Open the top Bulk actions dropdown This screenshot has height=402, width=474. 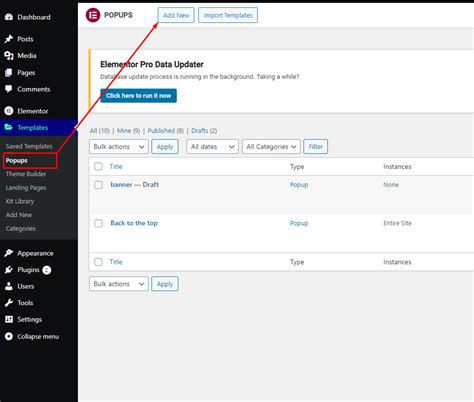click(x=119, y=147)
